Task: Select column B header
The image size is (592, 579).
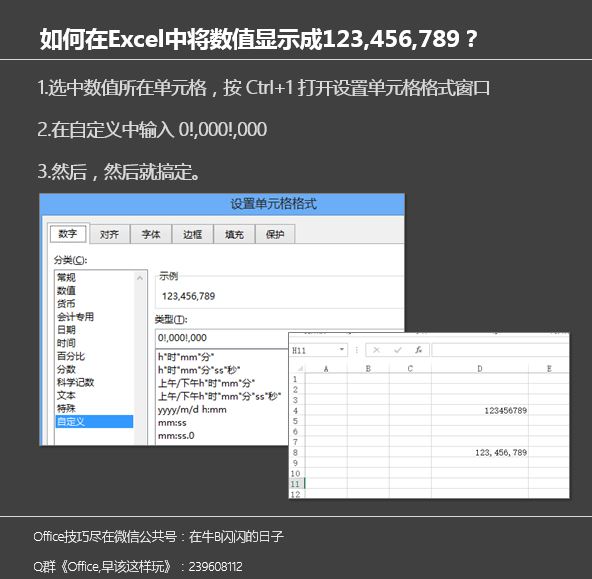Action: click(x=368, y=368)
